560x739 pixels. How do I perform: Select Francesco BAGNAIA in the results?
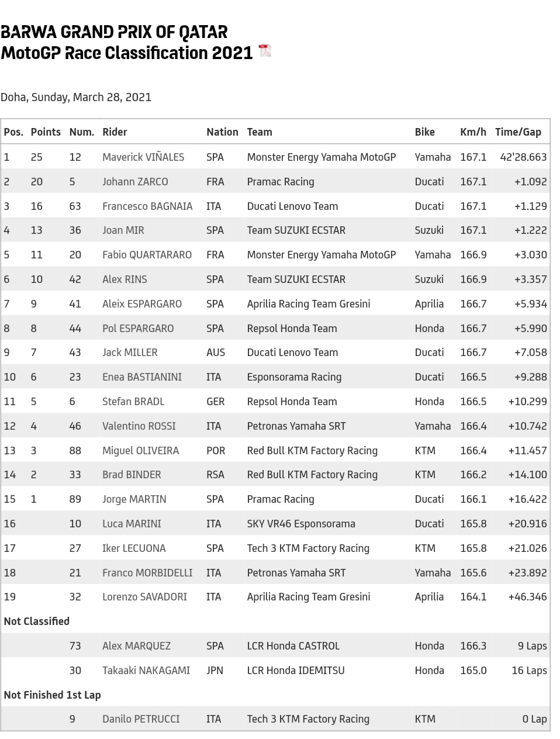pyautogui.click(x=147, y=206)
